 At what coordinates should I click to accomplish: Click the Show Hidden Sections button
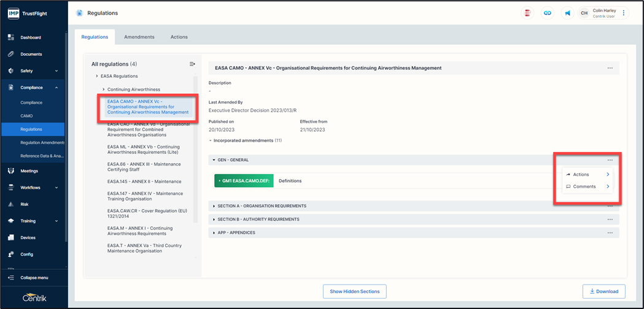pyautogui.click(x=354, y=291)
